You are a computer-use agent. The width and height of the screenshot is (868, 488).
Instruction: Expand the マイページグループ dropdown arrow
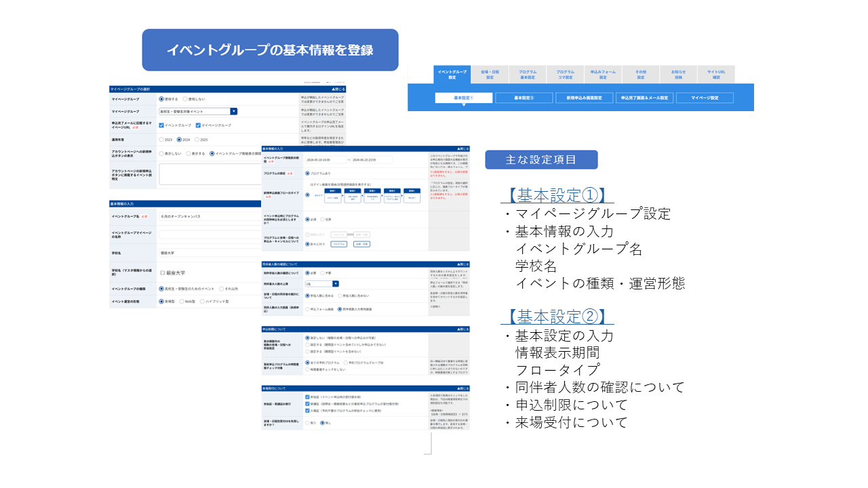click(234, 112)
